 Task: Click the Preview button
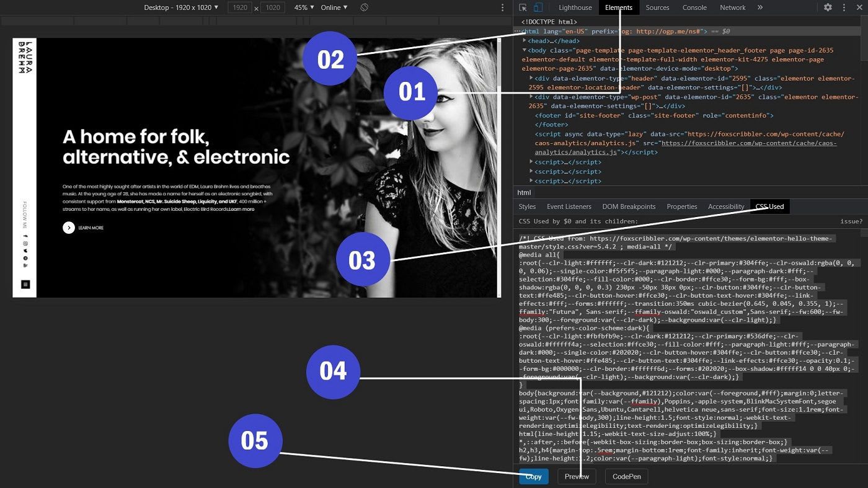tap(577, 476)
